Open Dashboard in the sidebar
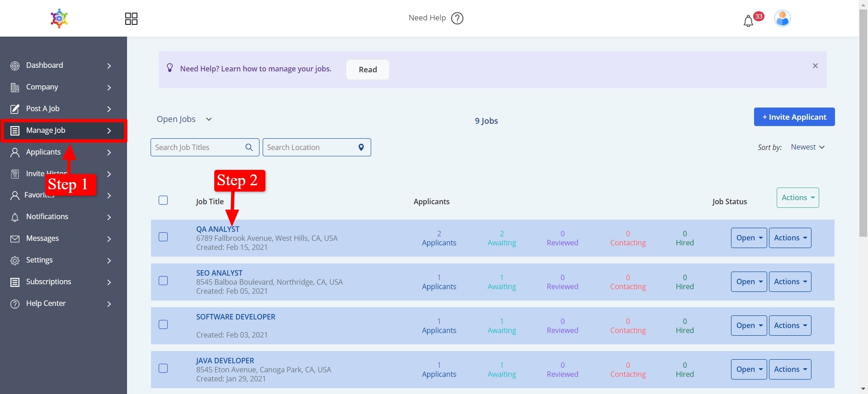868x394 pixels. pos(44,66)
